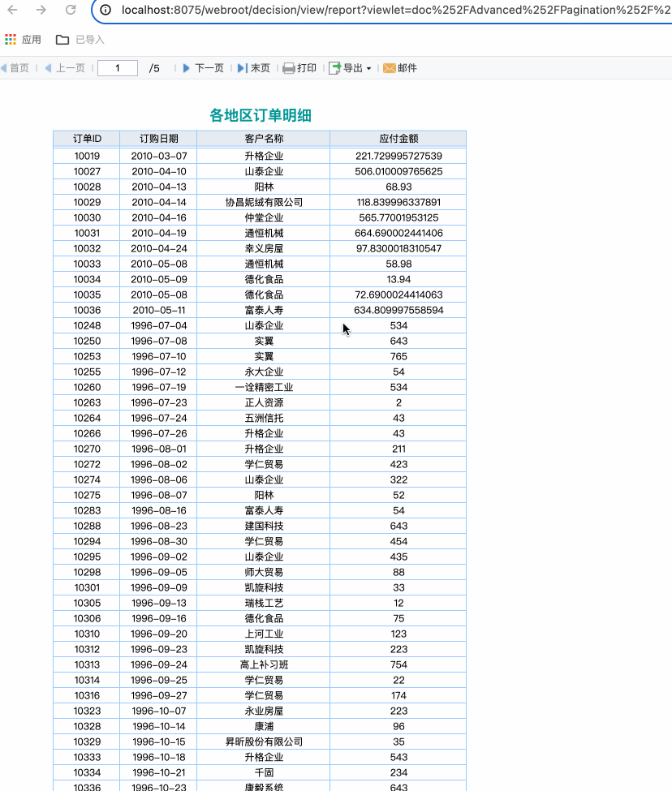
Task: Click date cell 1996-09-09
Action: point(158,587)
